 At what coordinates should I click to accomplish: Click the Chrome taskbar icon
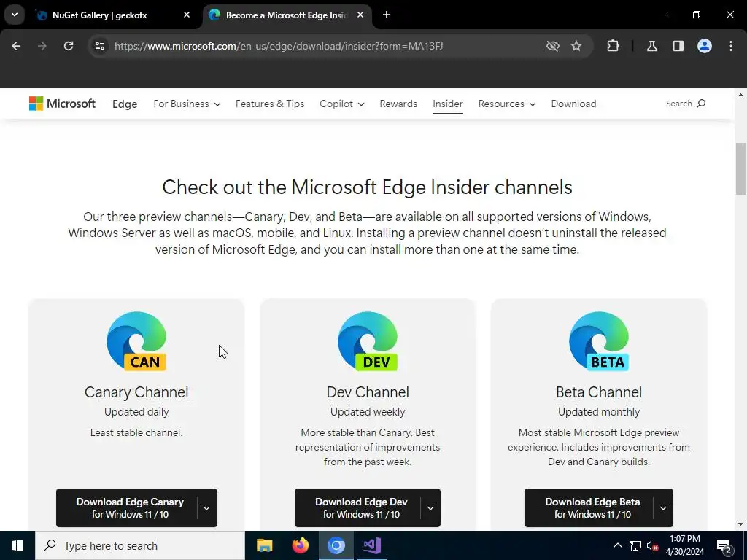coord(336,545)
